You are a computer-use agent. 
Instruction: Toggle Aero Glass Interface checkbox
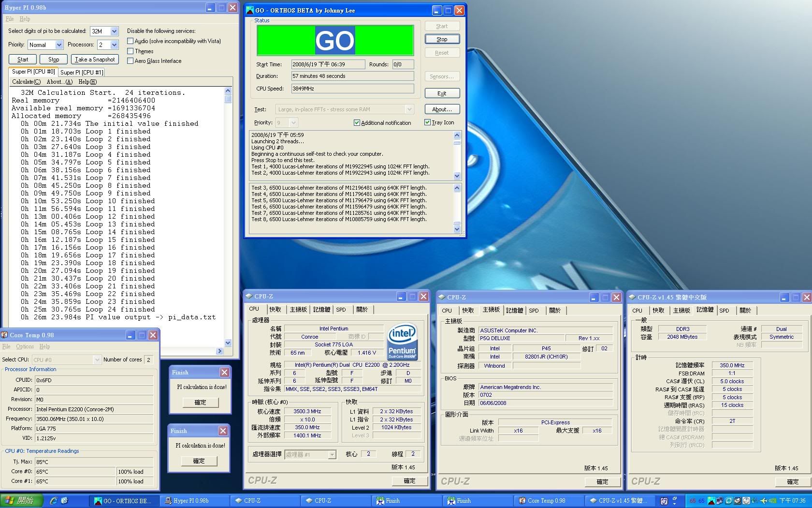click(x=130, y=60)
